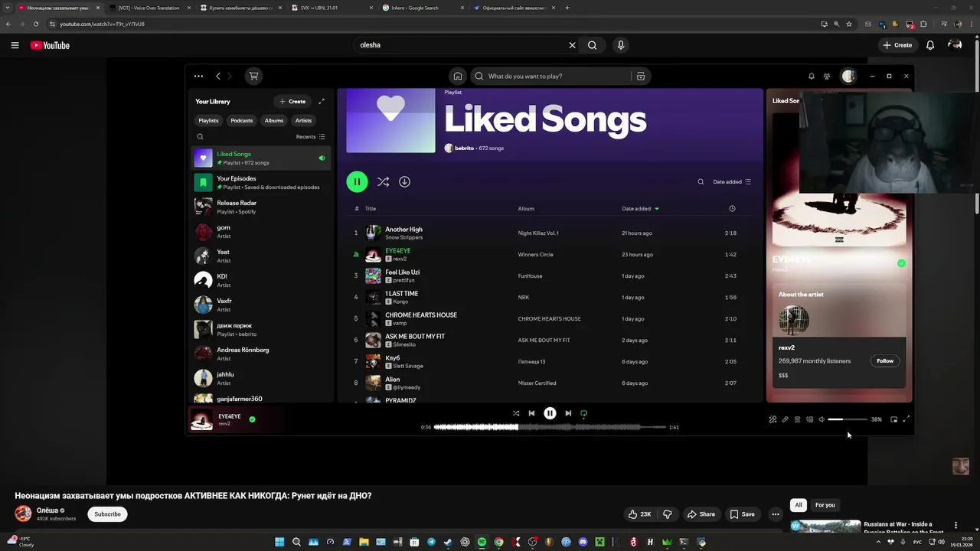Start voice search with the microphone icon
This screenshot has width=980, height=551.
[621, 45]
